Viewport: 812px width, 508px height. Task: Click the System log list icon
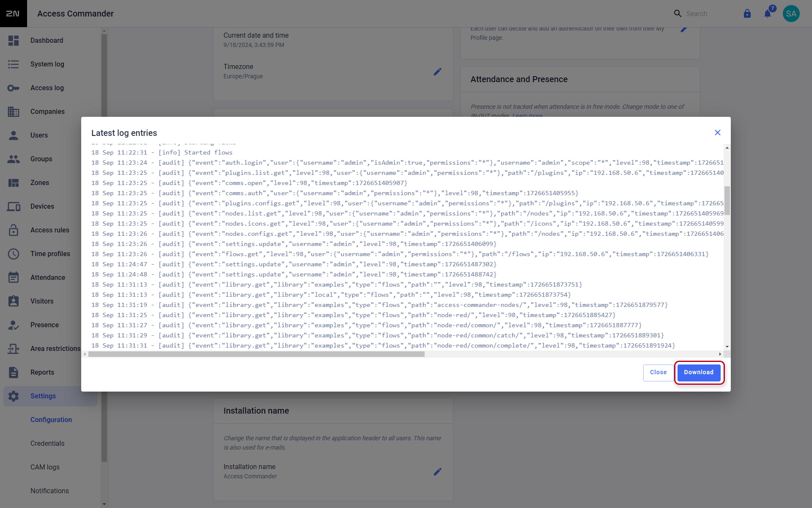14,64
